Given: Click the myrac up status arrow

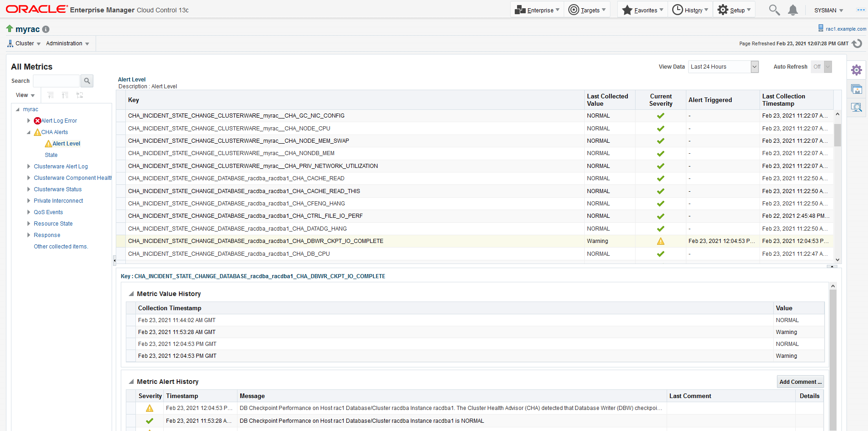Looking at the screenshot, I should (10, 29).
